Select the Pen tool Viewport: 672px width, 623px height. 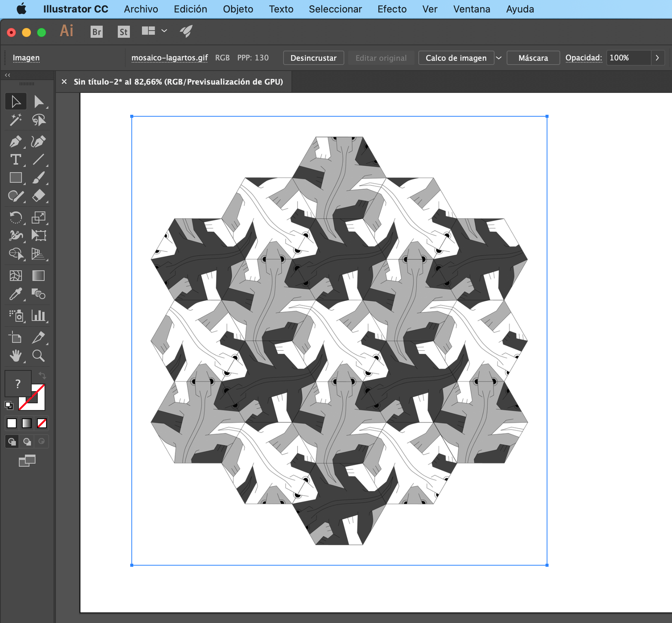[x=16, y=142]
